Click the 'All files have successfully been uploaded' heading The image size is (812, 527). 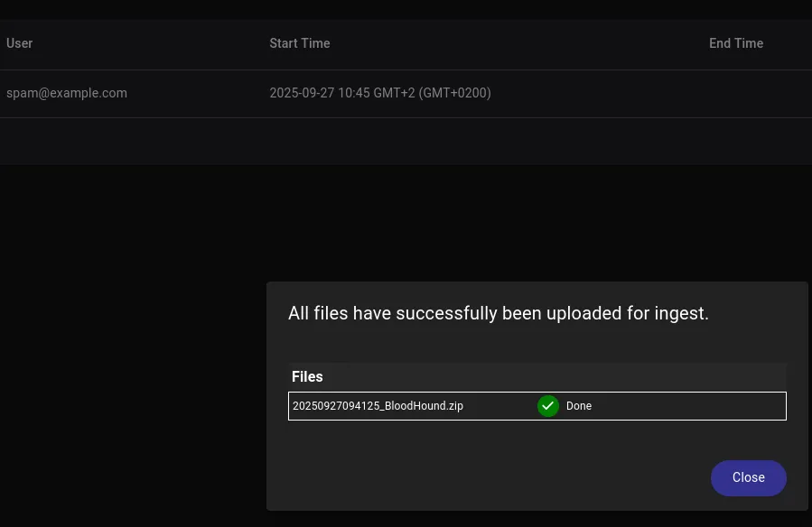pyautogui.click(x=499, y=313)
